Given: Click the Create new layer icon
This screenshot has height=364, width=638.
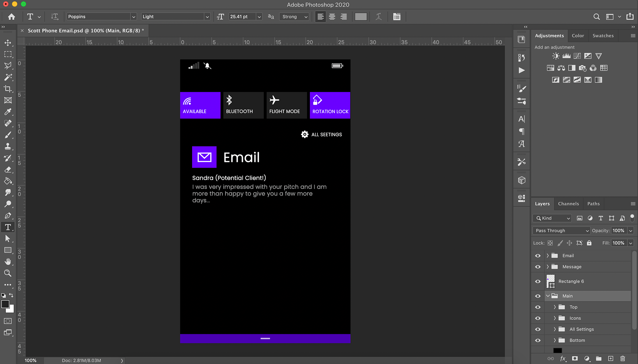Looking at the screenshot, I should point(610,358).
